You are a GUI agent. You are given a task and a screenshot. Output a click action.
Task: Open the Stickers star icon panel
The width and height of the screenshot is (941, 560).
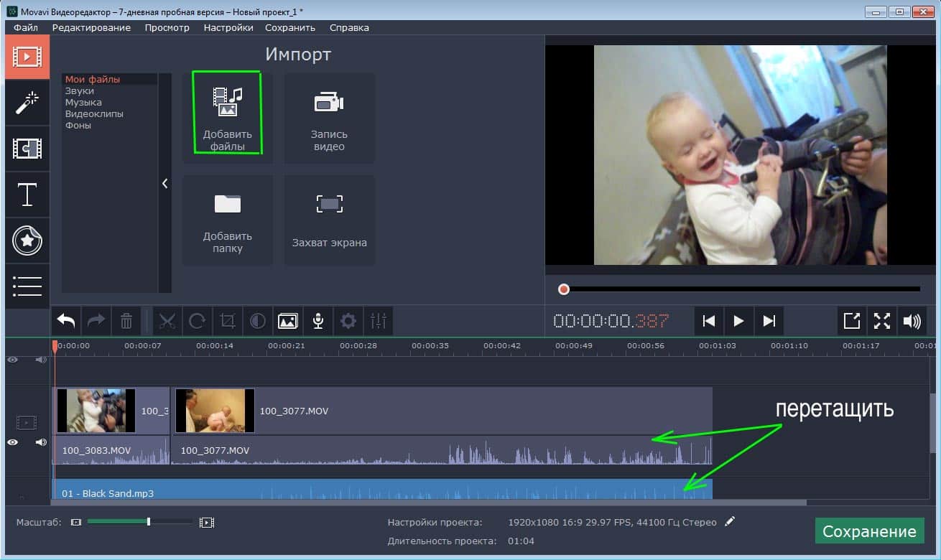click(x=27, y=241)
